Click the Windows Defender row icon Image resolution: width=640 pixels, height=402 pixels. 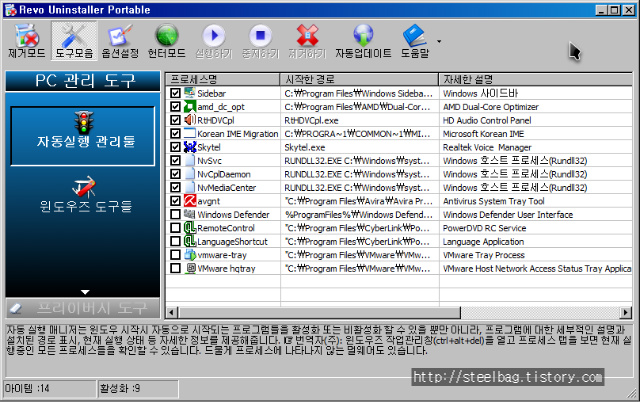point(190,214)
